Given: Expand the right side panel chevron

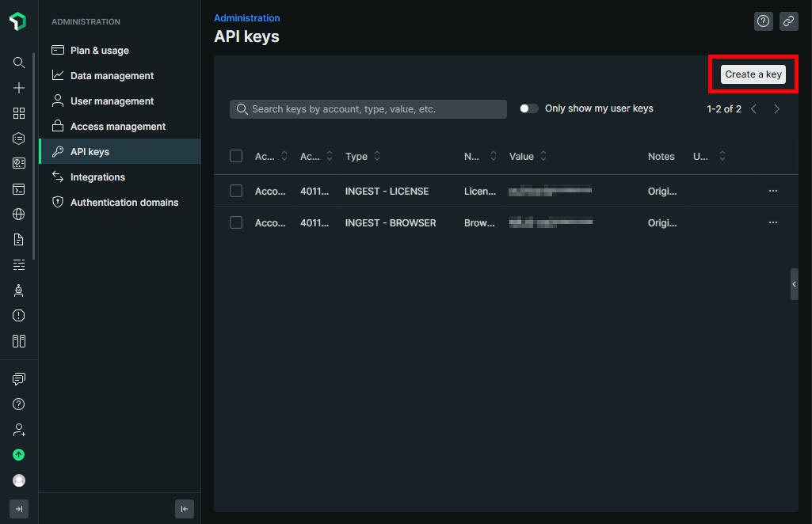Looking at the screenshot, I should point(794,284).
